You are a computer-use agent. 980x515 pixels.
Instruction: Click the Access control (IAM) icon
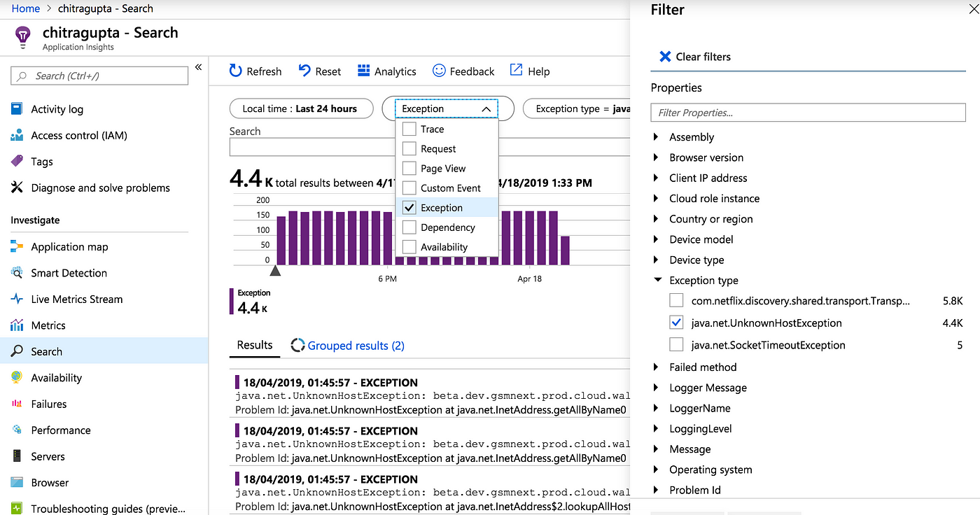point(17,135)
